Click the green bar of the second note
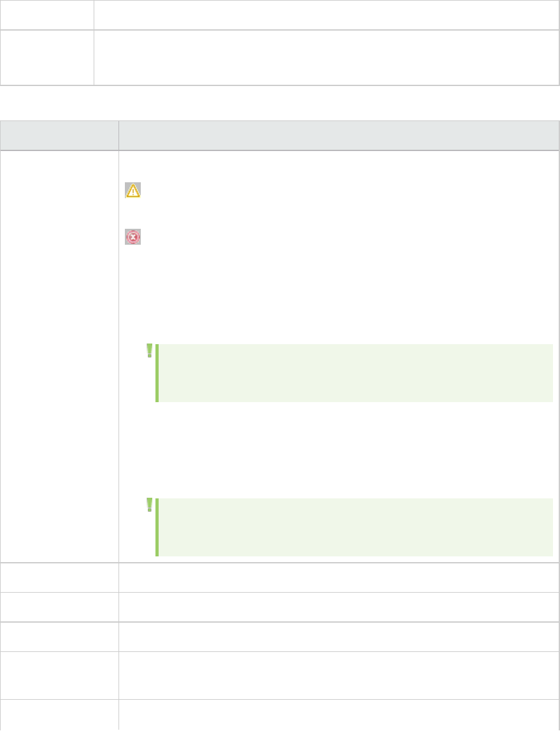 (x=157, y=527)
